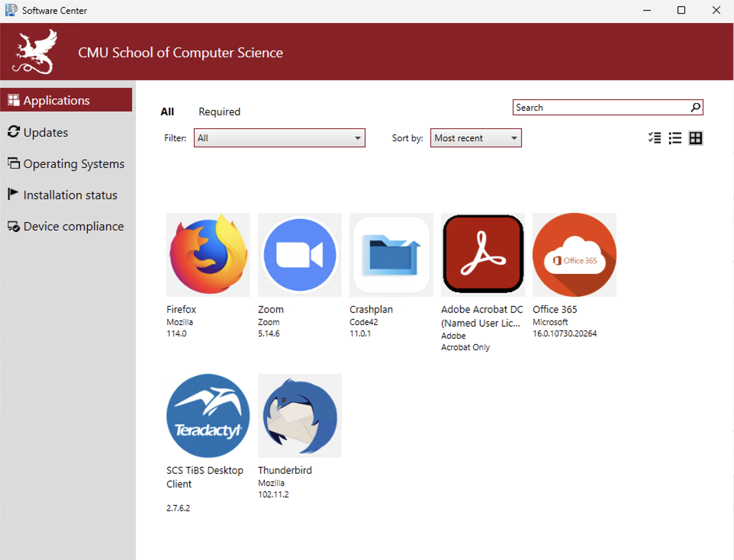Open the Filter dropdown
Image resolution: width=734 pixels, height=560 pixels.
[279, 138]
